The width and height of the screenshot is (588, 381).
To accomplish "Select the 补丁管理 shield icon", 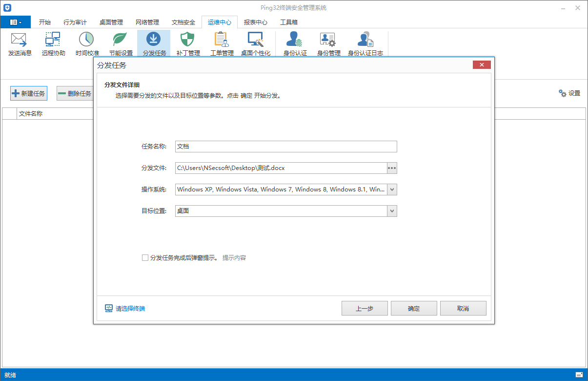I will [187, 43].
